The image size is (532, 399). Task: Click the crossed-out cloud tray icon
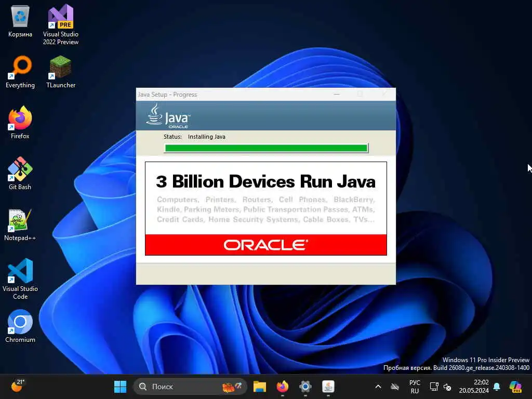tap(395, 387)
